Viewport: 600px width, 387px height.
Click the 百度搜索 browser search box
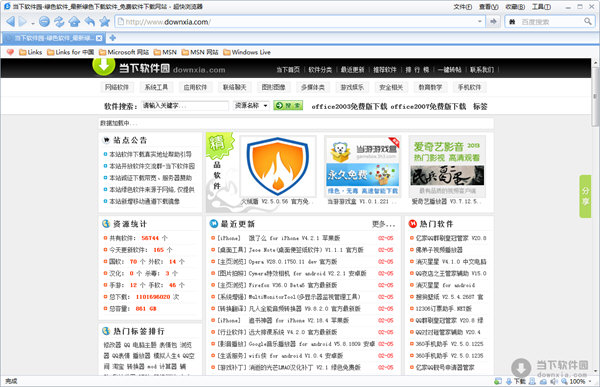551,22
